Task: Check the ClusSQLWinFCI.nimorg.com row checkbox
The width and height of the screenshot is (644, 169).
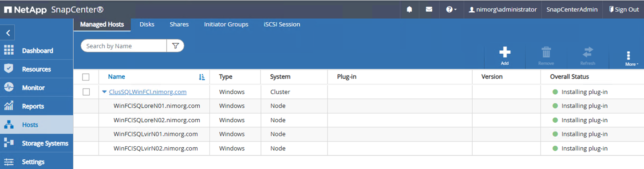Action: (86, 92)
